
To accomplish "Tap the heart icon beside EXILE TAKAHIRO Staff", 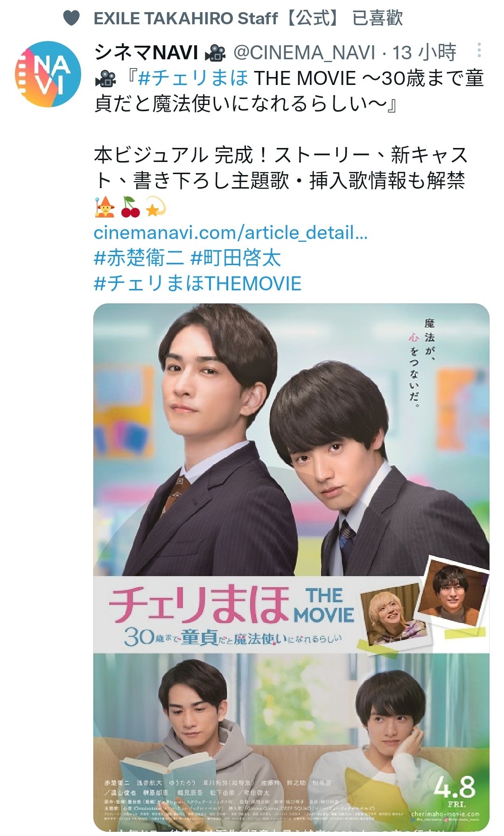I will 71,18.
